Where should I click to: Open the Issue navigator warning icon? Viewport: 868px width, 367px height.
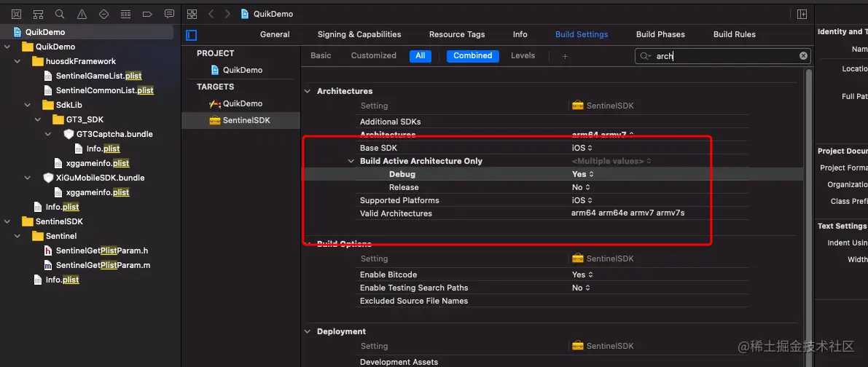82,14
